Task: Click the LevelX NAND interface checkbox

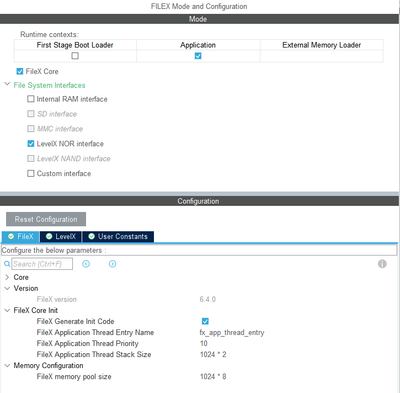Action: coord(31,158)
